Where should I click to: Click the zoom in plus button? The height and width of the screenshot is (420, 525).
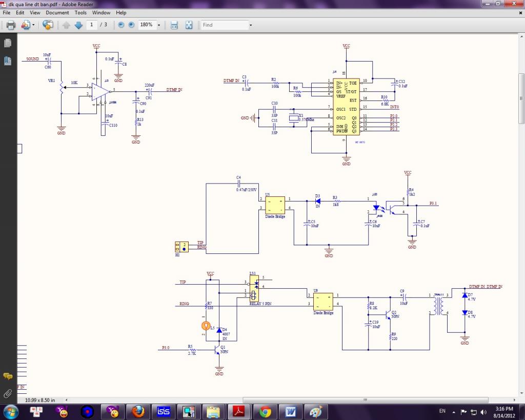point(131,25)
